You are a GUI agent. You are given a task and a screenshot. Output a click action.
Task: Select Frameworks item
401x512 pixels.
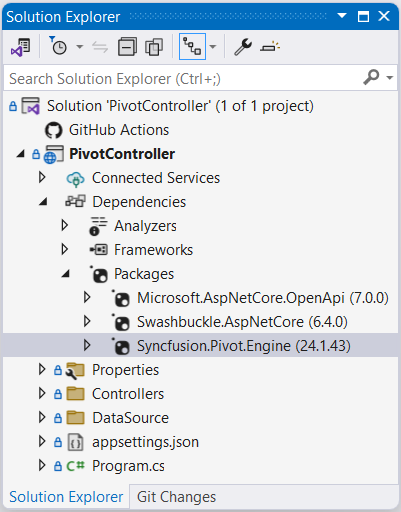point(153,250)
